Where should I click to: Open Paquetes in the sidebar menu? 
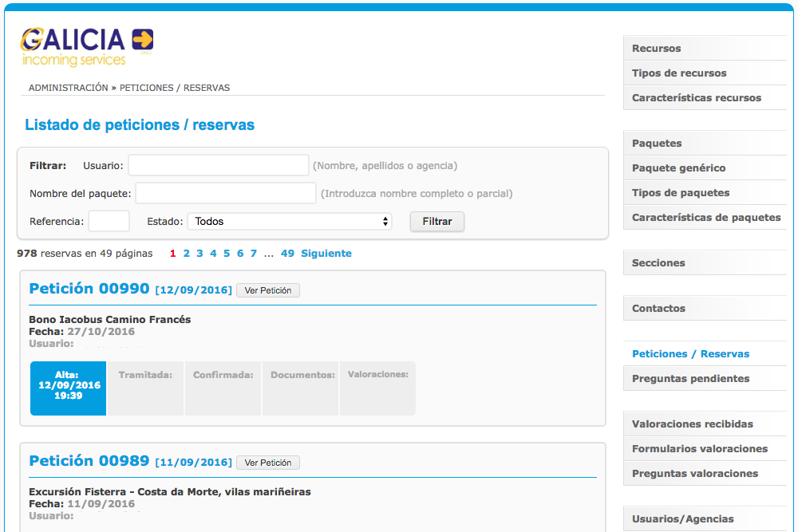coord(705,143)
